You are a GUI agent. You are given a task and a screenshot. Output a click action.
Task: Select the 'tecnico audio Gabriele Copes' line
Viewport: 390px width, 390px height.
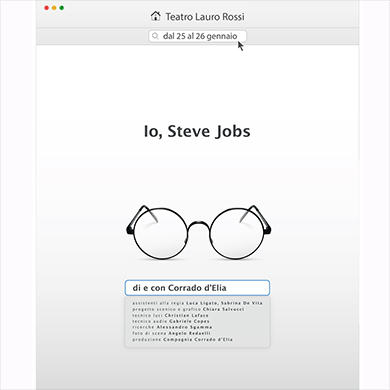pyautogui.click(x=171, y=321)
